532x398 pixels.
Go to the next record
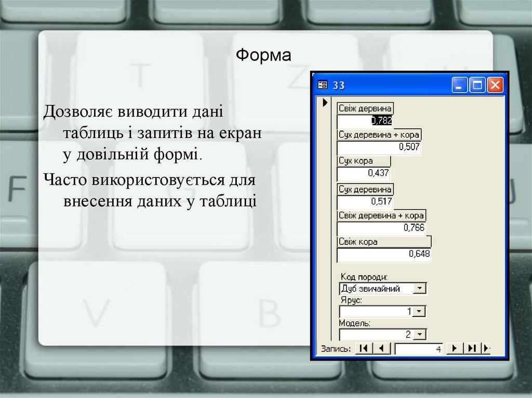(x=454, y=348)
